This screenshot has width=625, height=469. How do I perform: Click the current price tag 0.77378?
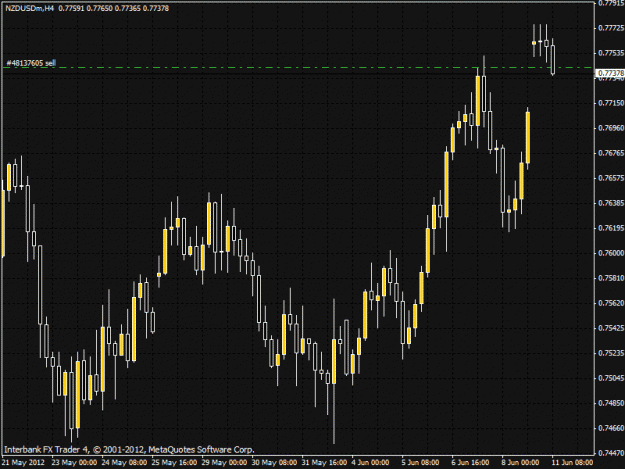pos(610,73)
